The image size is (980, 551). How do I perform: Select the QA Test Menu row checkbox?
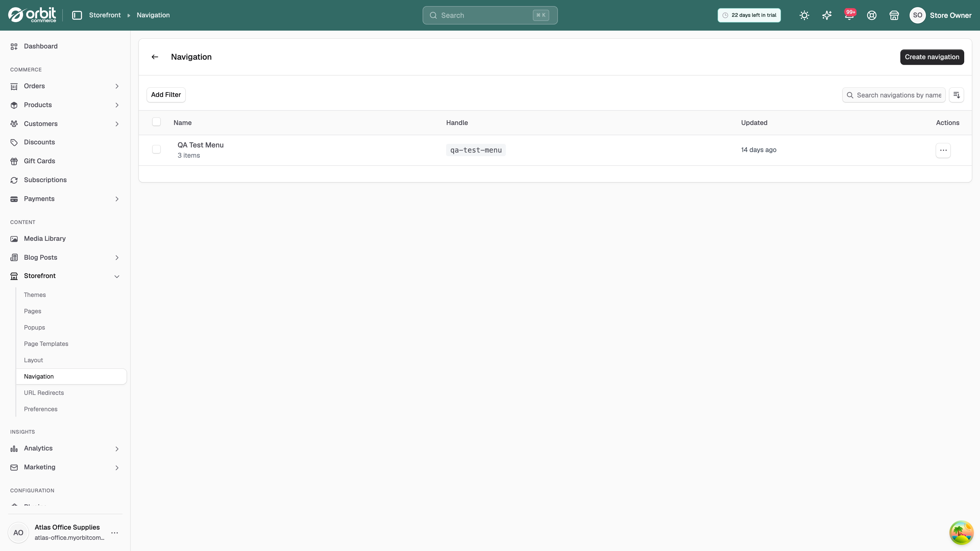[x=156, y=149]
